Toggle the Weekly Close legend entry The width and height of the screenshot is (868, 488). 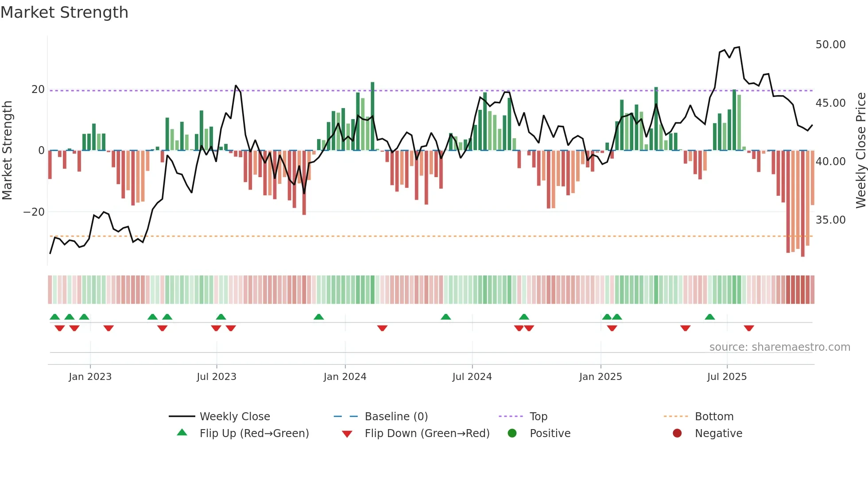[x=234, y=416]
